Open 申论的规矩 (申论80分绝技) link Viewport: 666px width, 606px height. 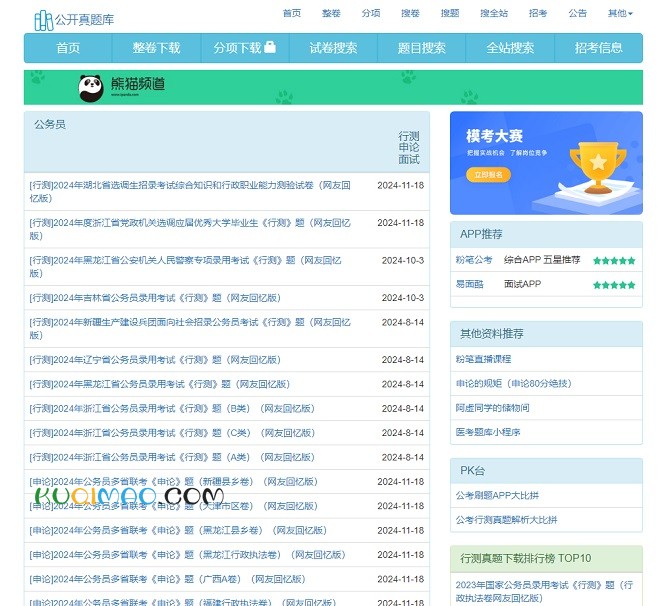pyautogui.click(x=514, y=383)
